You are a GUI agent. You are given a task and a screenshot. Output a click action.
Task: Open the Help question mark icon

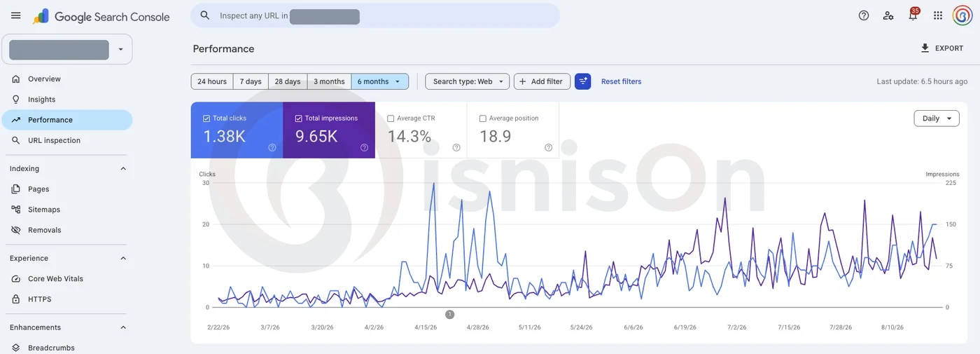pyautogui.click(x=864, y=15)
